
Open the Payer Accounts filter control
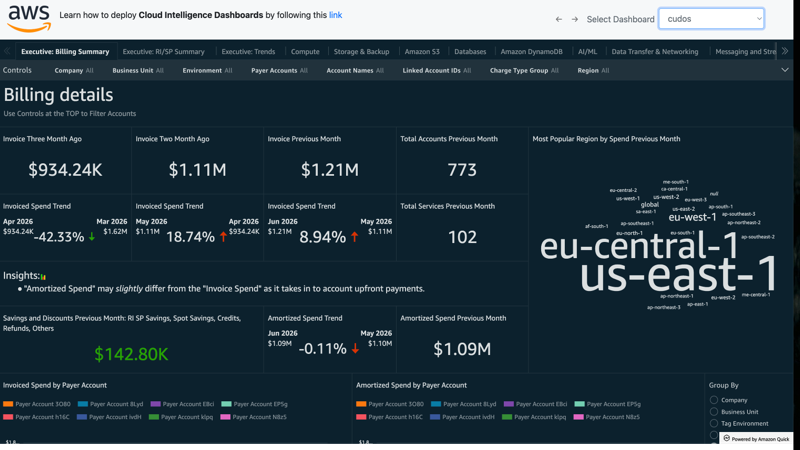pos(279,70)
